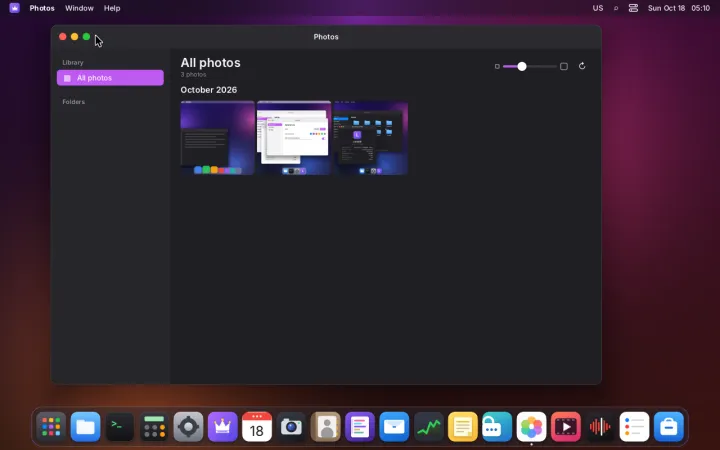Image resolution: width=720 pixels, height=450 pixels.
Task: Open the second photo showing white windows
Action: (294, 138)
